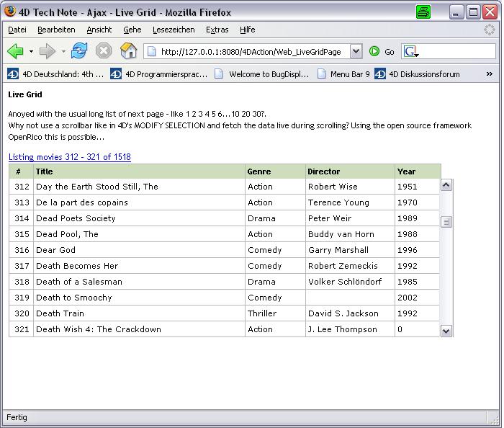Image resolution: width=504 pixels, height=428 pixels.
Task: Click the grid scroll up arrow
Action: click(446, 185)
